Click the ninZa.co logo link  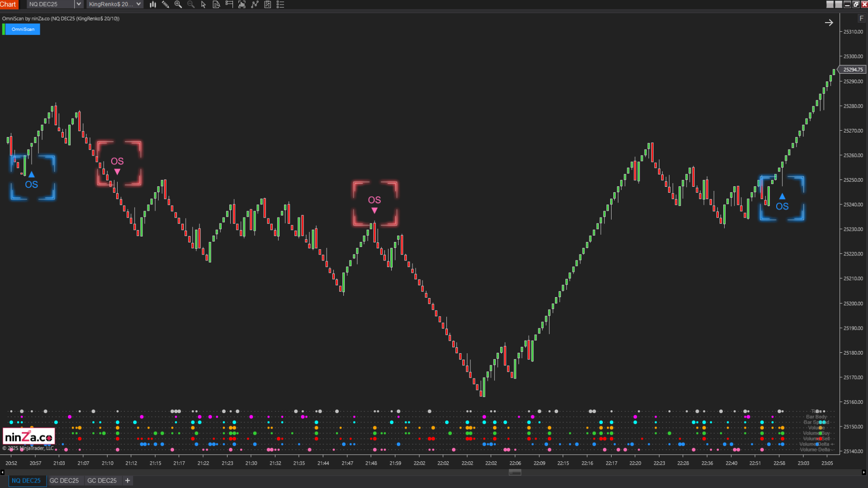[x=28, y=436]
